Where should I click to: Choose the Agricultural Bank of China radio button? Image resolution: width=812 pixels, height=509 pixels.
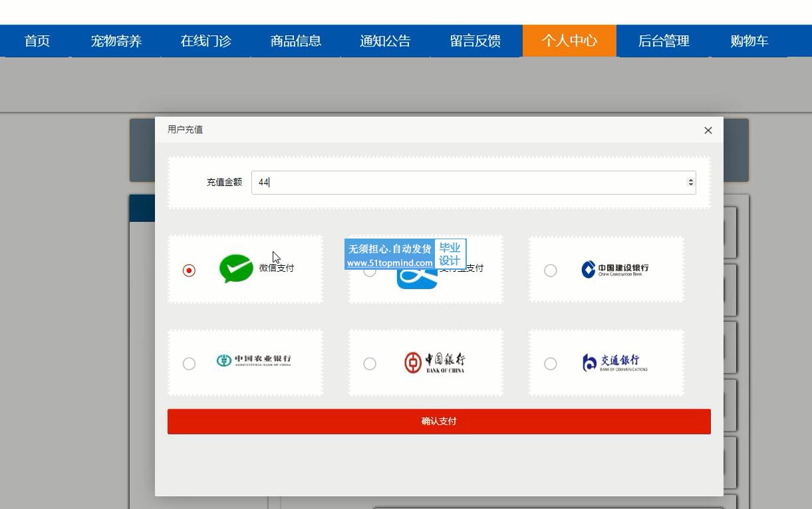pyautogui.click(x=189, y=363)
